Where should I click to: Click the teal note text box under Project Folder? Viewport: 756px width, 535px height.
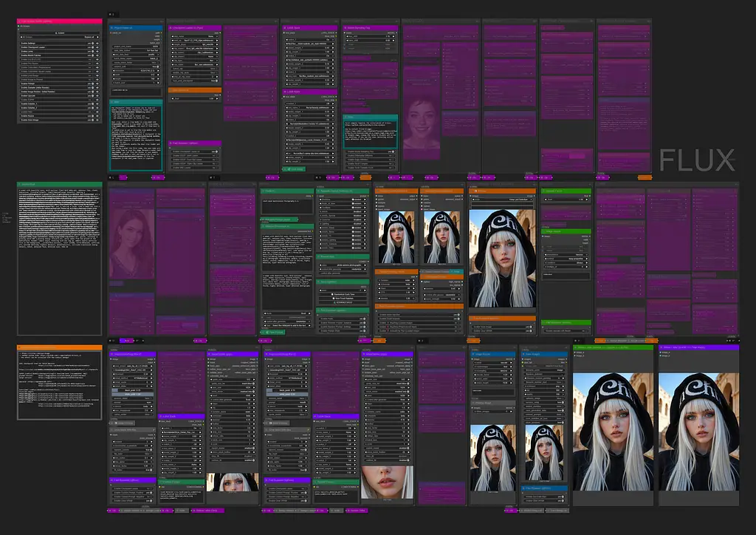(136, 138)
